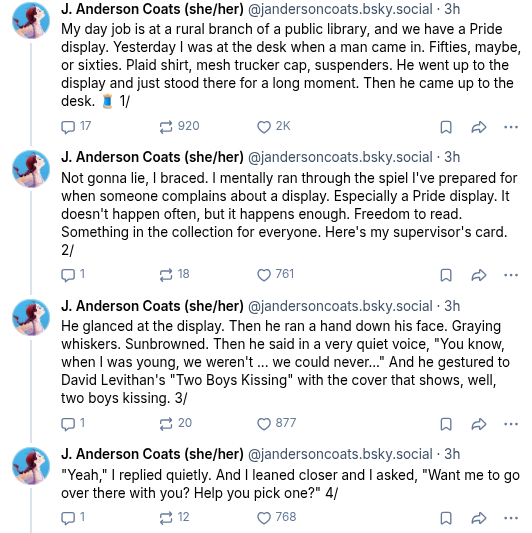This screenshot has height=533, width=532.
Task: Open the 3h timestamp on the third post
Action: (x=452, y=306)
